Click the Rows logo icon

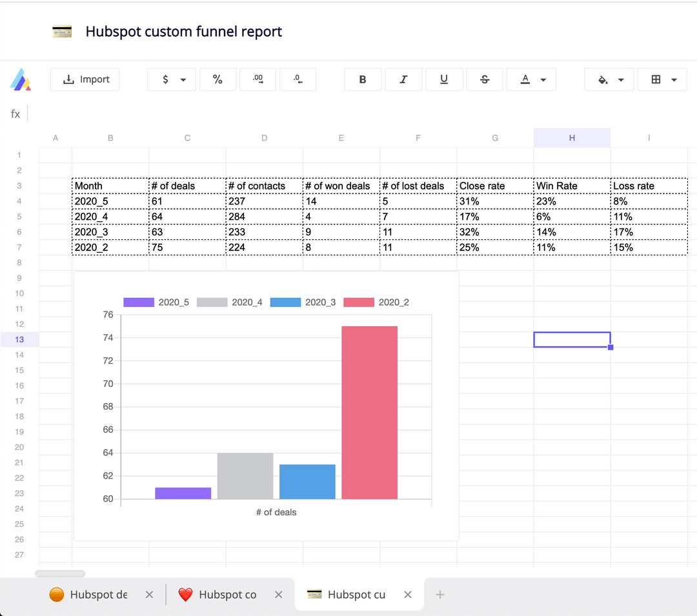pyautogui.click(x=21, y=79)
